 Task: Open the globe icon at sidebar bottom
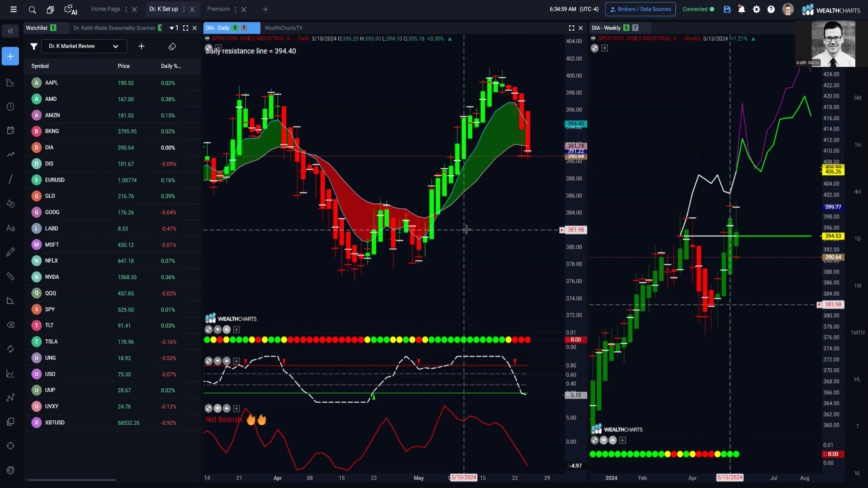(10, 470)
